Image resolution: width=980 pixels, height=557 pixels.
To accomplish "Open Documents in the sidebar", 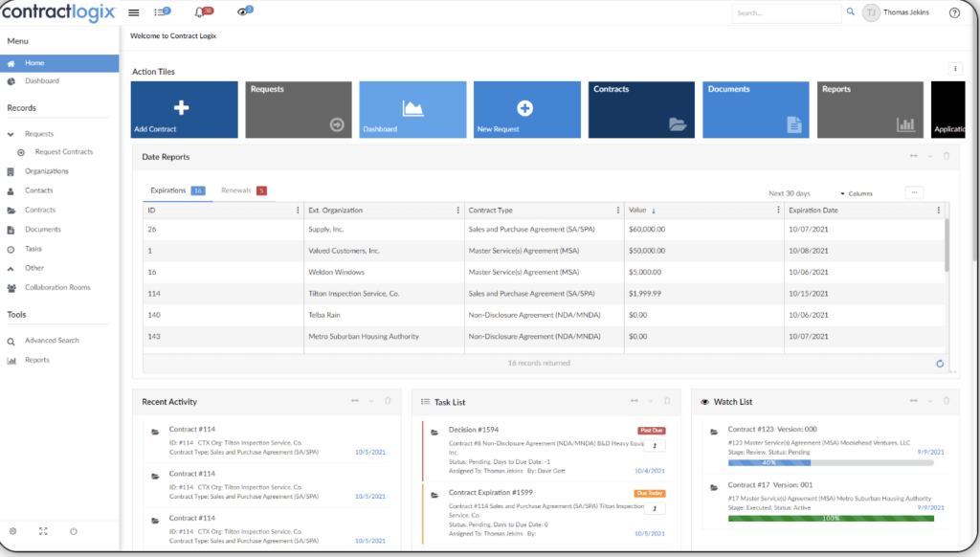I will click(x=42, y=230).
